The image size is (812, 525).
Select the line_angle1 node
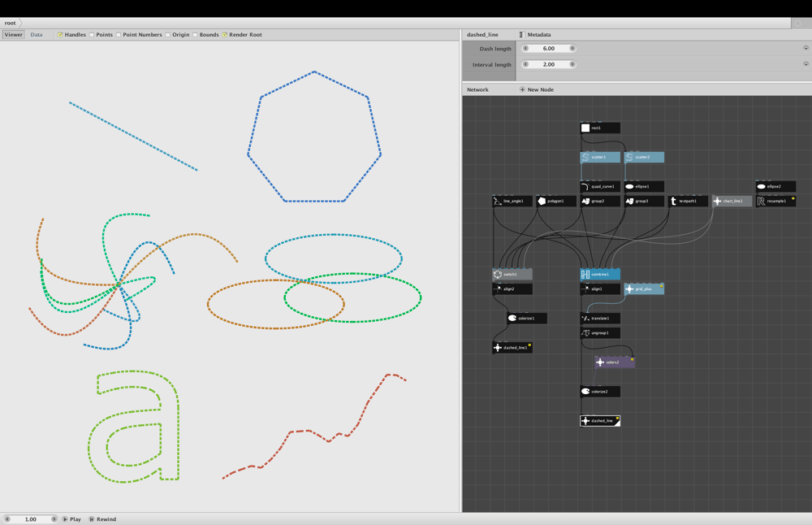pyautogui.click(x=512, y=201)
